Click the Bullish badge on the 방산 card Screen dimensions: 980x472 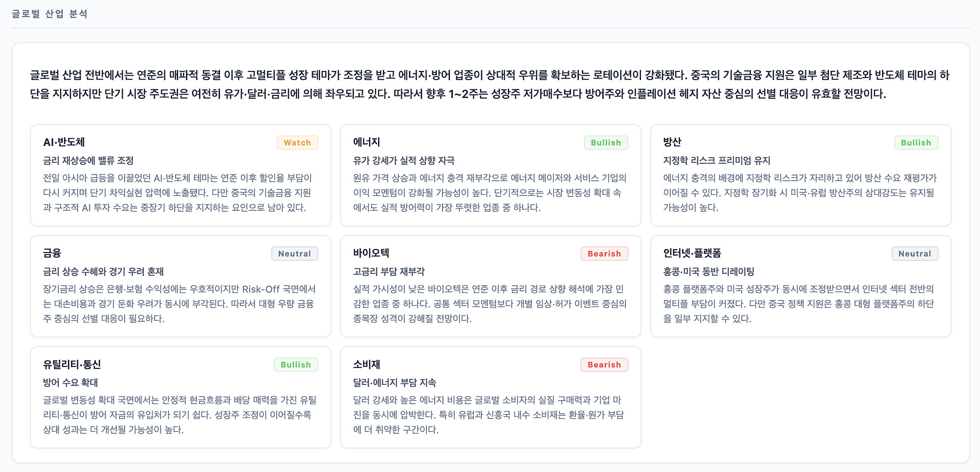point(916,143)
